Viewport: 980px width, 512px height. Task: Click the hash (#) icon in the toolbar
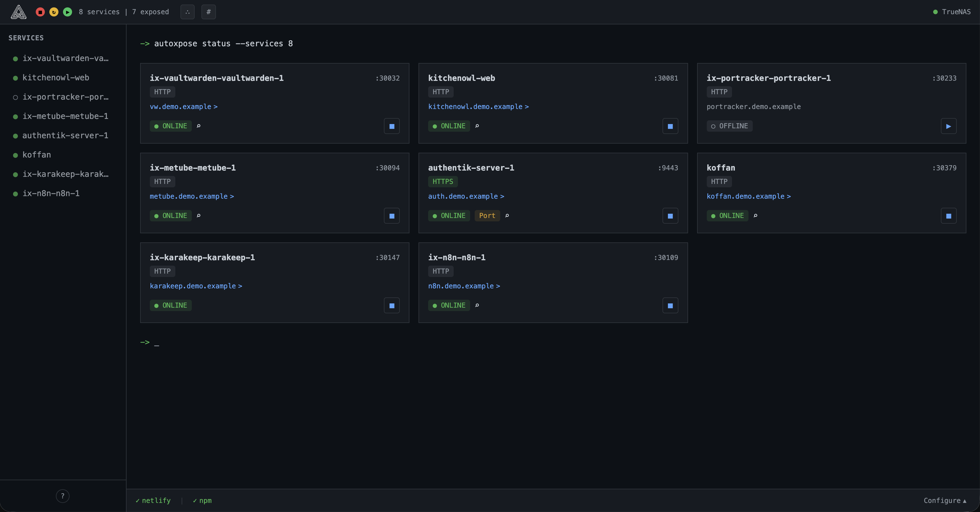(x=209, y=12)
